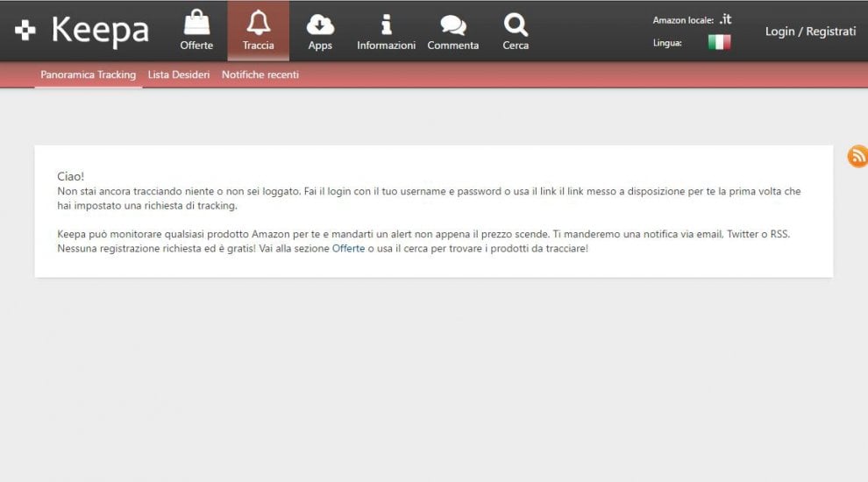Click the 'Lingua:' label
Viewport: 868px width, 482px height.
[x=667, y=43]
